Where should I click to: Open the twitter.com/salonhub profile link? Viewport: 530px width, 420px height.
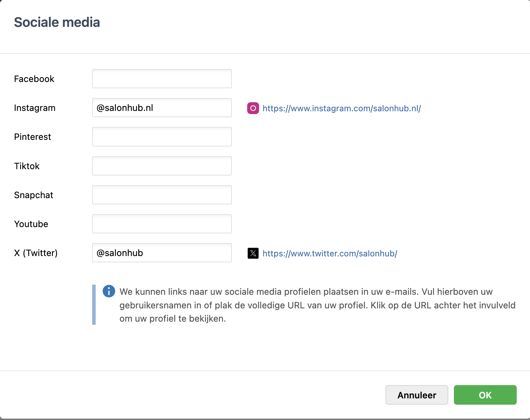(330, 254)
